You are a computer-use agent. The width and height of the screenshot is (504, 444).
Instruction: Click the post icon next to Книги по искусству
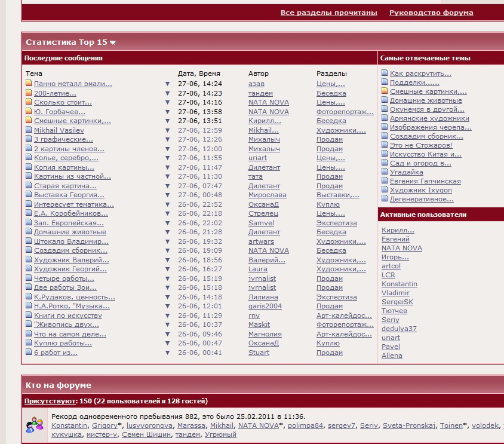click(x=29, y=316)
